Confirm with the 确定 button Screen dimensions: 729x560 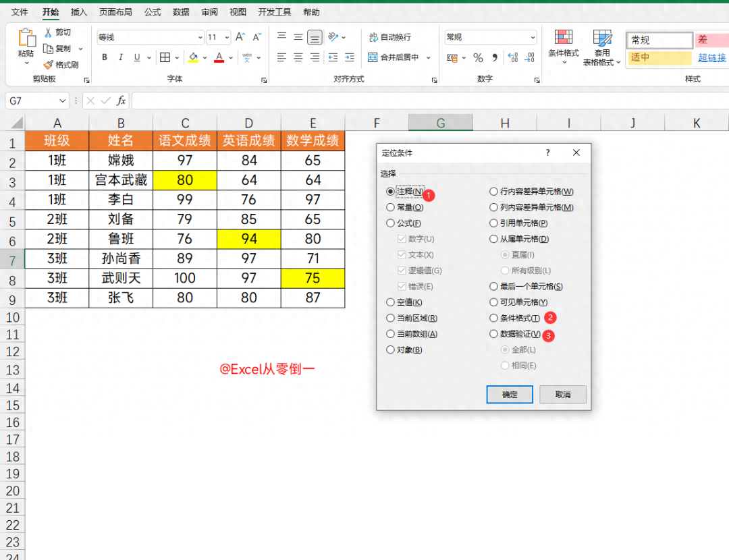[510, 395]
